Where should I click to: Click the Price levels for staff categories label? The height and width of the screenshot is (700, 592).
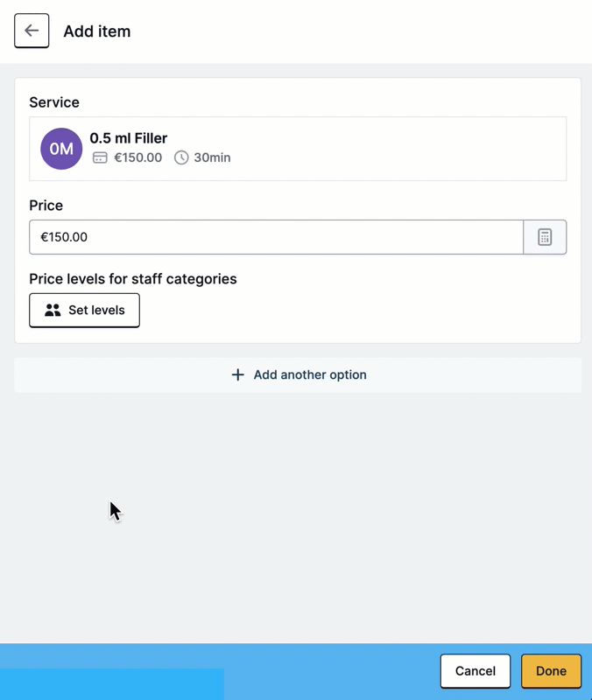[x=133, y=279]
